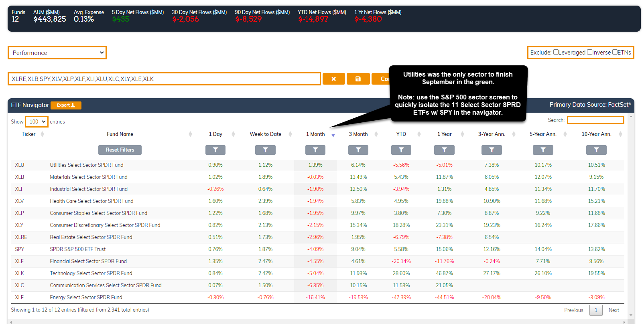This screenshot has width=644, height=324.
Task: Select the XLY ticker cell
Action: click(19, 225)
